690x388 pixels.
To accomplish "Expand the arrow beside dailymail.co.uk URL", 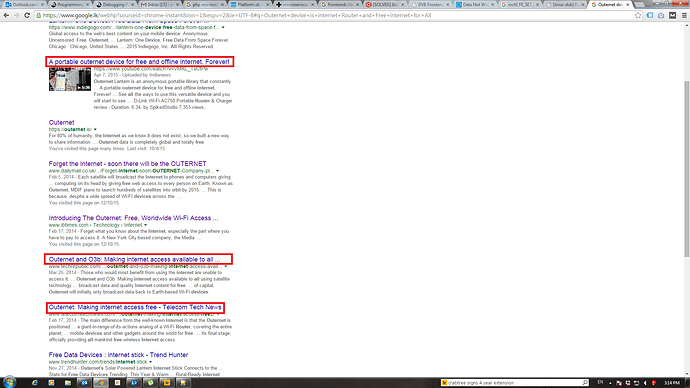I will tap(217, 171).
